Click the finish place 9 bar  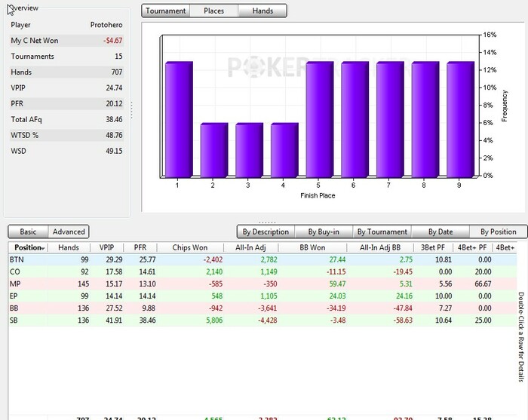point(460,119)
